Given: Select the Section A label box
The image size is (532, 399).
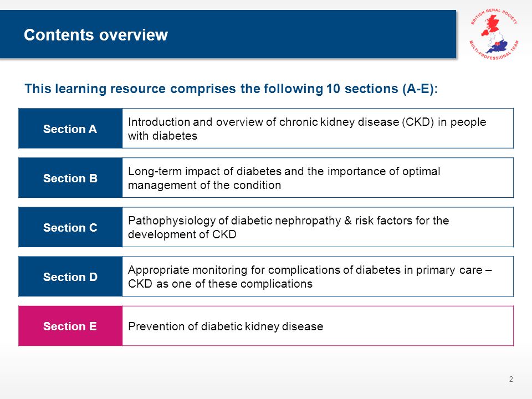Looking at the screenshot, I should click(70, 129).
